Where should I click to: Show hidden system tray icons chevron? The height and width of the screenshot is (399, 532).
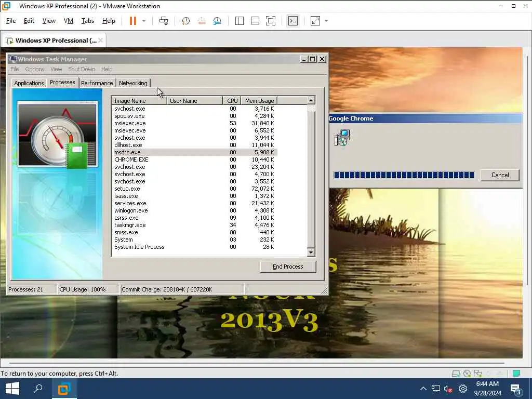(423, 389)
